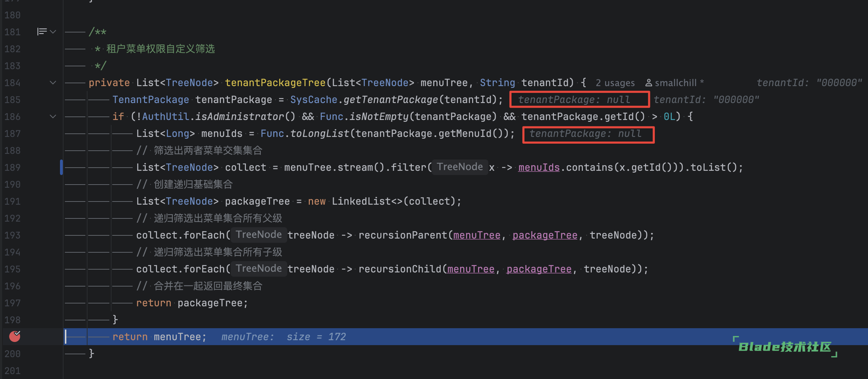Click the underlined menuIds variable
The height and width of the screenshot is (379, 868).
pyautogui.click(x=539, y=167)
